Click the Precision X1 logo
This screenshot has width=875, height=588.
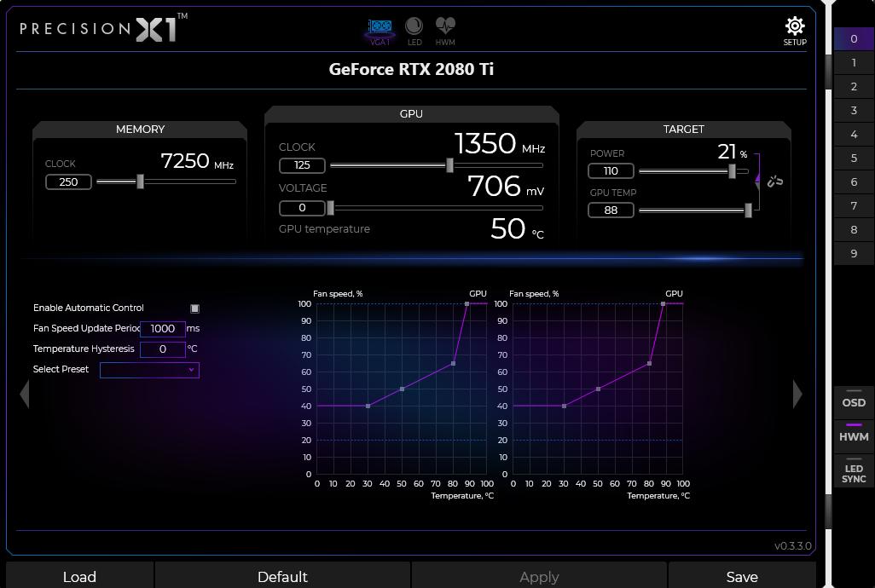click(x=103, y=28)
